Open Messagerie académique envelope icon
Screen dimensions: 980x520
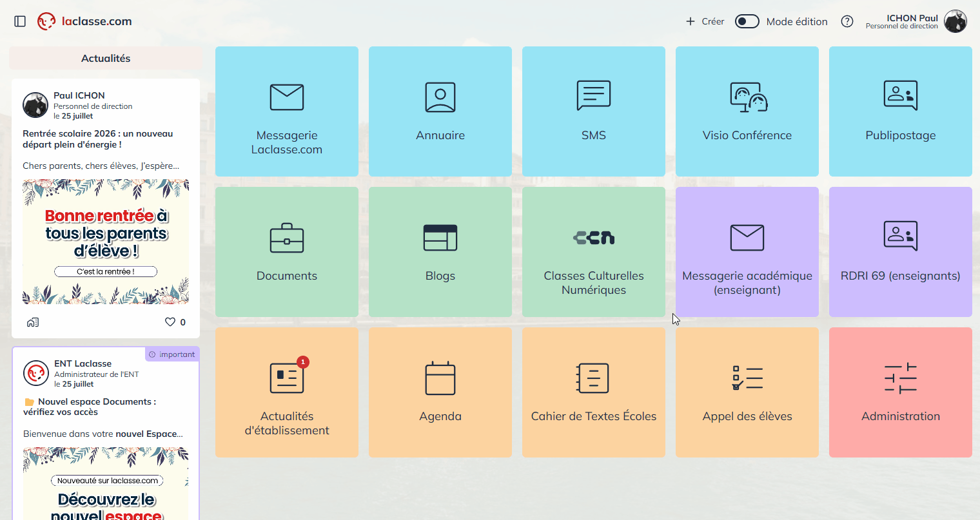747,238
